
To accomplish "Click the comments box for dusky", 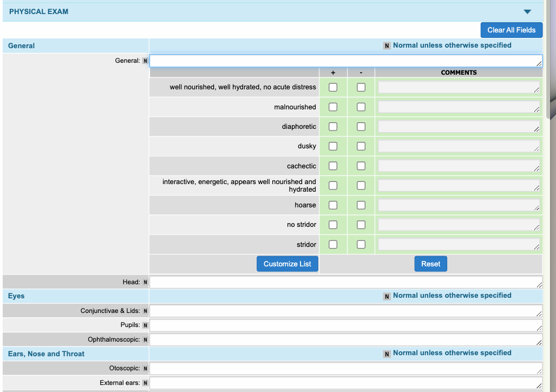I will 458,146.
